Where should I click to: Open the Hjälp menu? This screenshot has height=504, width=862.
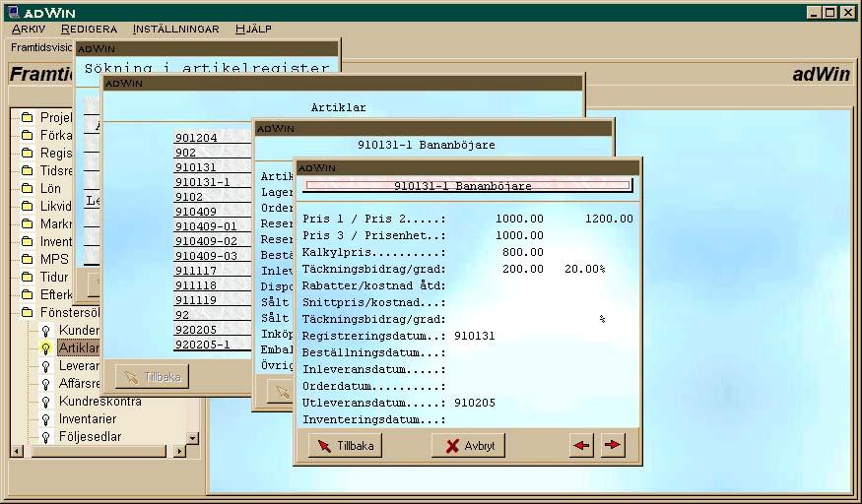(253, 30)
